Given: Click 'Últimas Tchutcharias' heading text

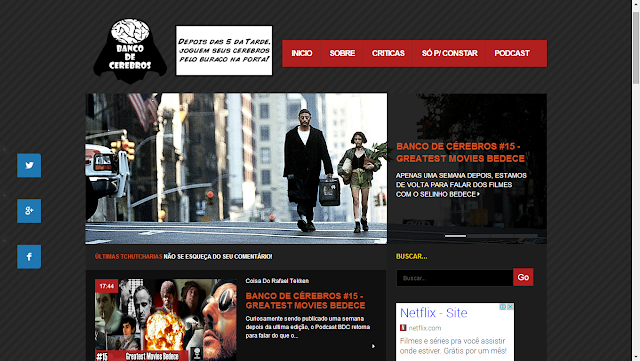Looking at the screenshot, I should 129,256.
